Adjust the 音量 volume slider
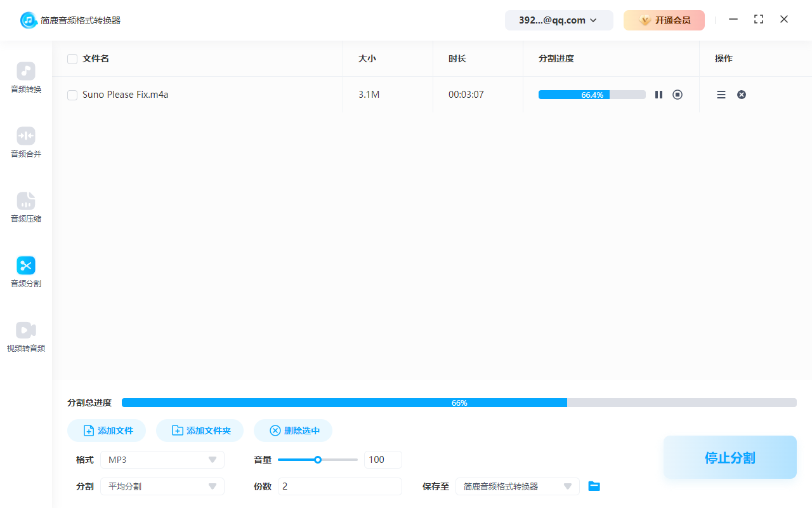This screenshot has height=508, width=812. point(317,459)
